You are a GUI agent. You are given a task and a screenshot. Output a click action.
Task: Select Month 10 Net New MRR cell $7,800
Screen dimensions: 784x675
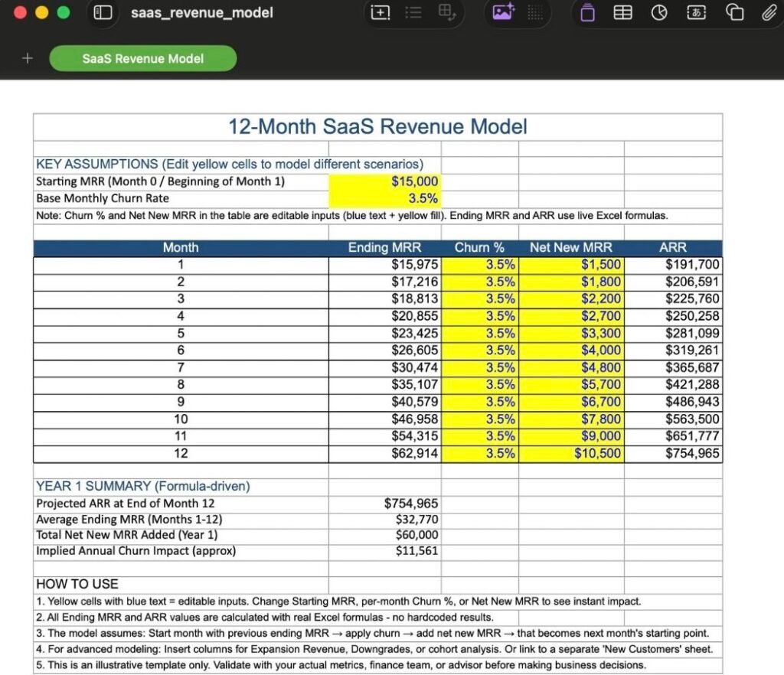click(571, 419)
